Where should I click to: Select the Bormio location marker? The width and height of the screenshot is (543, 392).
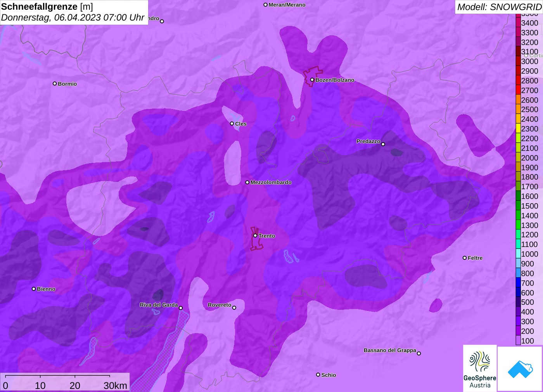click(x=55, y=83)
